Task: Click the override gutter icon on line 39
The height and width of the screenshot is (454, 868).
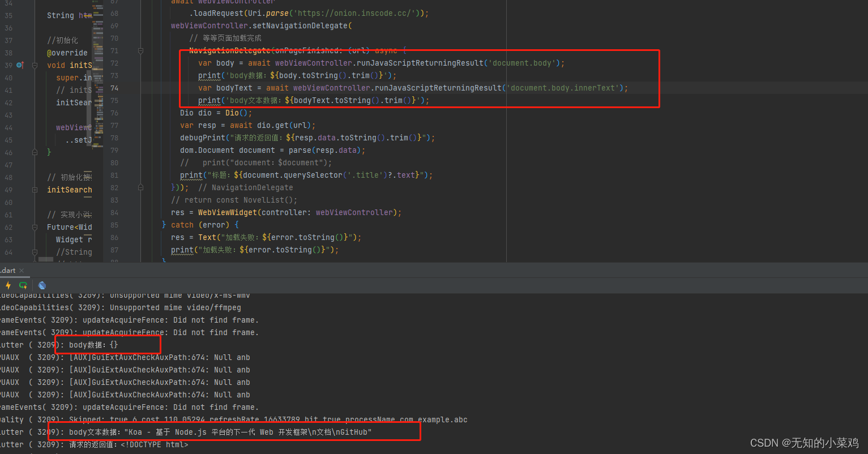Action: click(20, 65)
